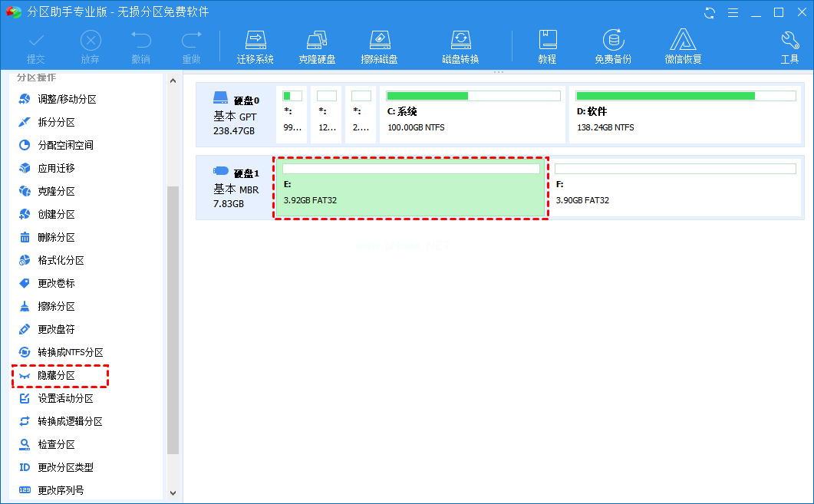Choose 隐藏分区 in the sidebar
This screenshot has height=504, width=814.
click(x=57, y=375)
